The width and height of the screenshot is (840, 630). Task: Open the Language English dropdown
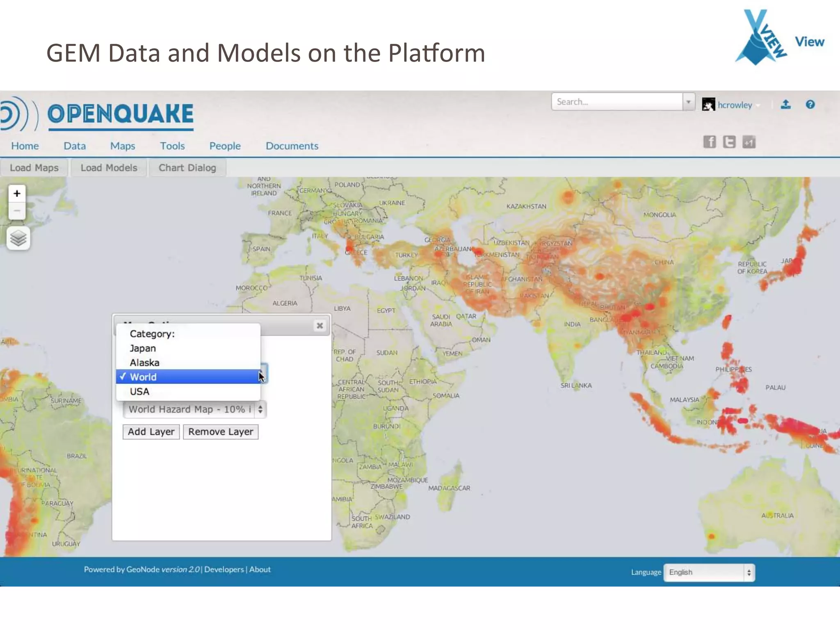(709, 572)
